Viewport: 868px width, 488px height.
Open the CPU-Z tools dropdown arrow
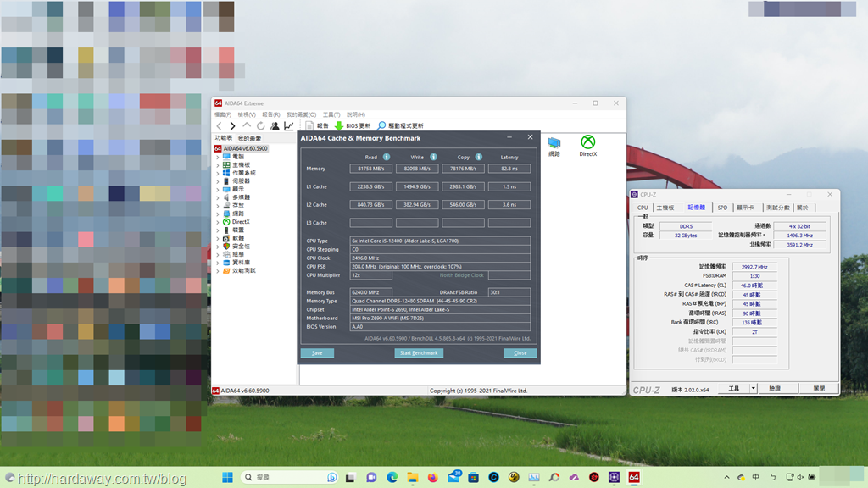pos(753,388)
